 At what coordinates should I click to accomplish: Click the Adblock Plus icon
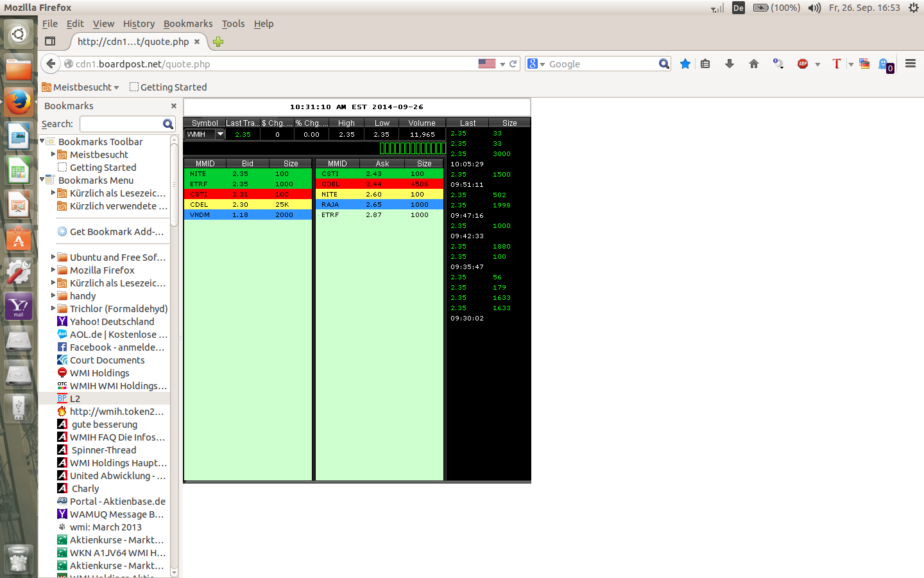pyautogui.click(x=803, y=64)
